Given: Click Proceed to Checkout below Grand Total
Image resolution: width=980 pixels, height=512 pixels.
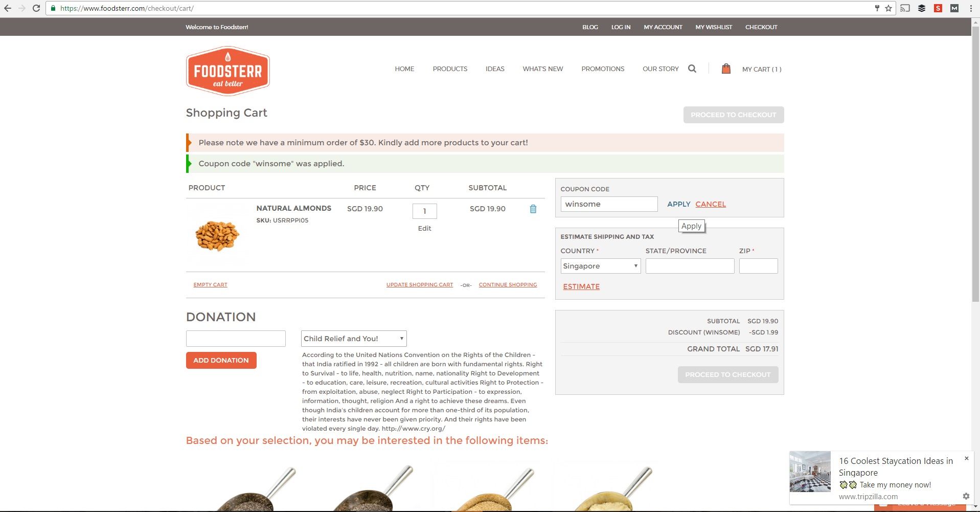Looking at the screenshot, I should coord(728,374).
